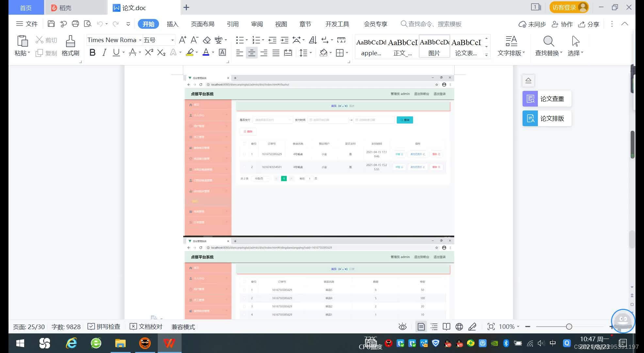The image size is (644, 353).
Task: Open the 审阅 ribbon tab
Action: coord(257,24)
